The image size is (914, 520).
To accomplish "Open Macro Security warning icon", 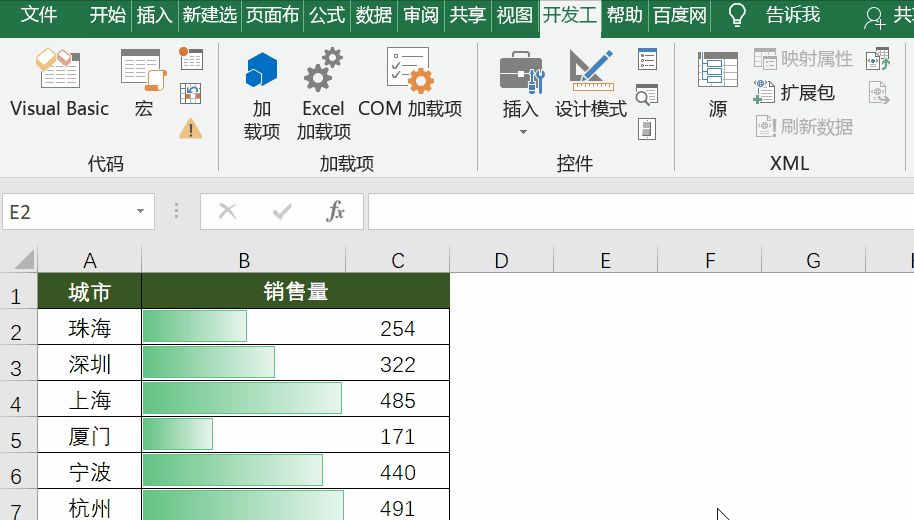I will coord(191,128).
